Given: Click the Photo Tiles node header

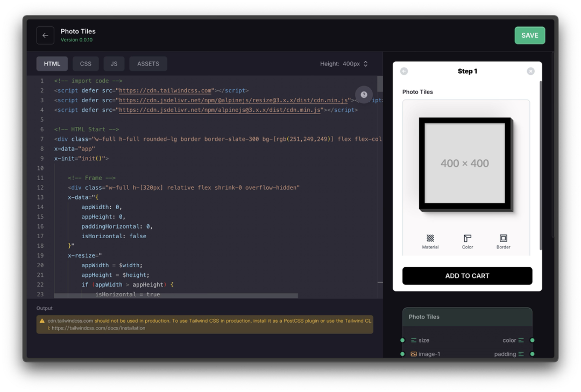Looking at the screenshot, I should (467, 317).
